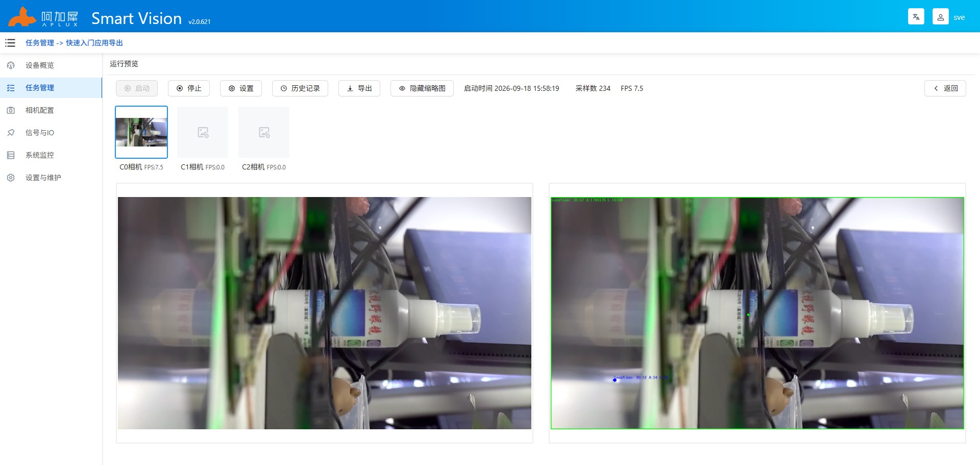Click the language translation icon
The width and height of the screenshot is (980, 465).
[916, 17]
